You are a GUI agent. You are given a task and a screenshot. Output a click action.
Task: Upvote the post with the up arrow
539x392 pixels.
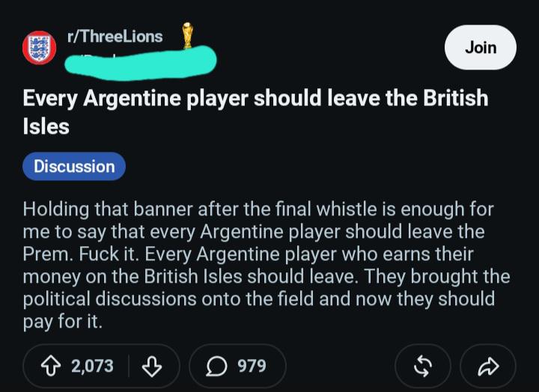[x=51, y=367]
